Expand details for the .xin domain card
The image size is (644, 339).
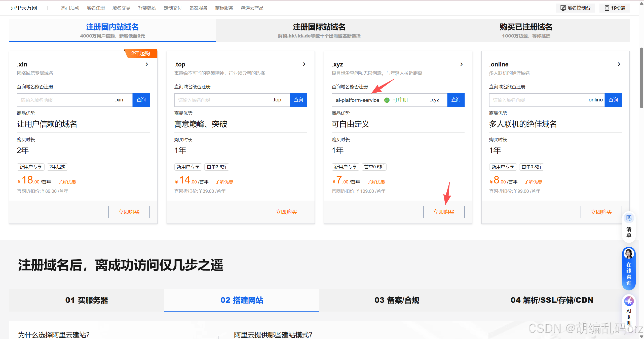147,64
